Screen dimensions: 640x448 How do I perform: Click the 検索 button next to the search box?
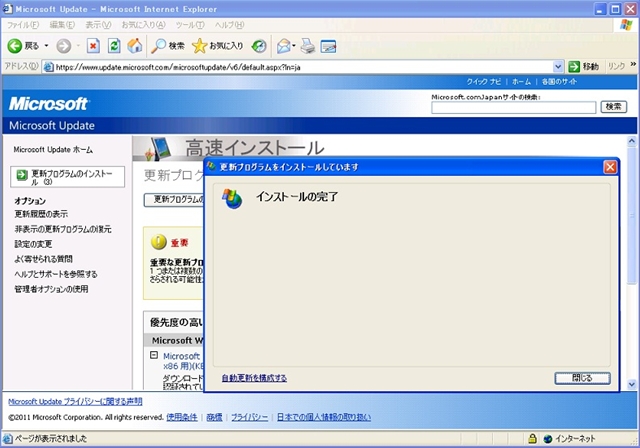613,107
